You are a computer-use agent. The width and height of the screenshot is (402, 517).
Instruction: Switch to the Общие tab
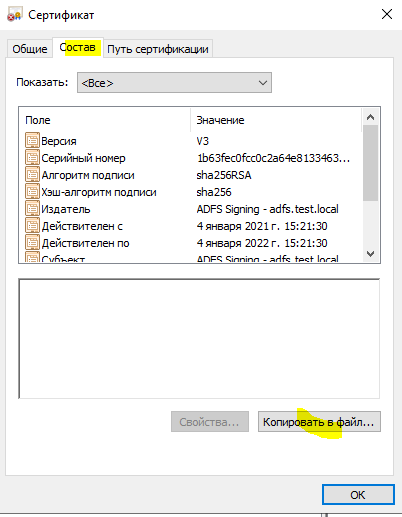(30, 49)
